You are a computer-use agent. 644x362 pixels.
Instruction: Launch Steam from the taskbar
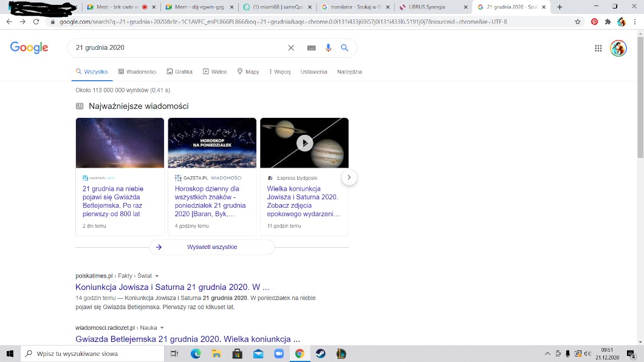320,353
